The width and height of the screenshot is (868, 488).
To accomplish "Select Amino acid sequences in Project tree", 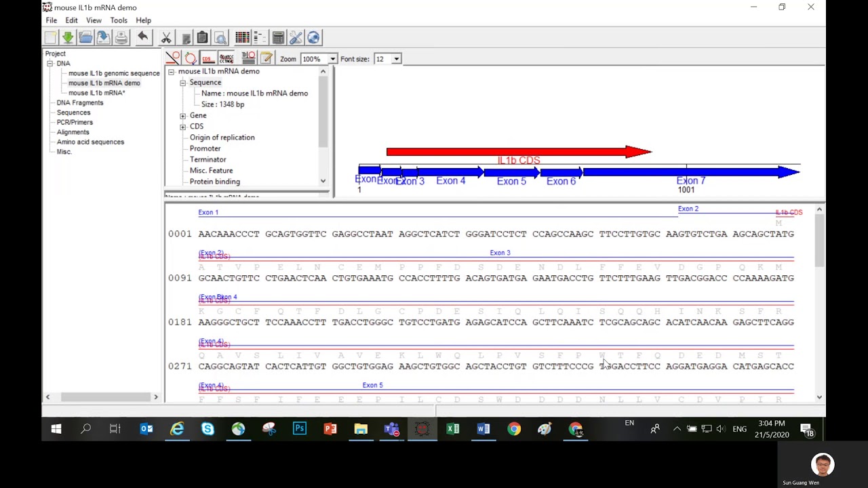I will (90, 142).
